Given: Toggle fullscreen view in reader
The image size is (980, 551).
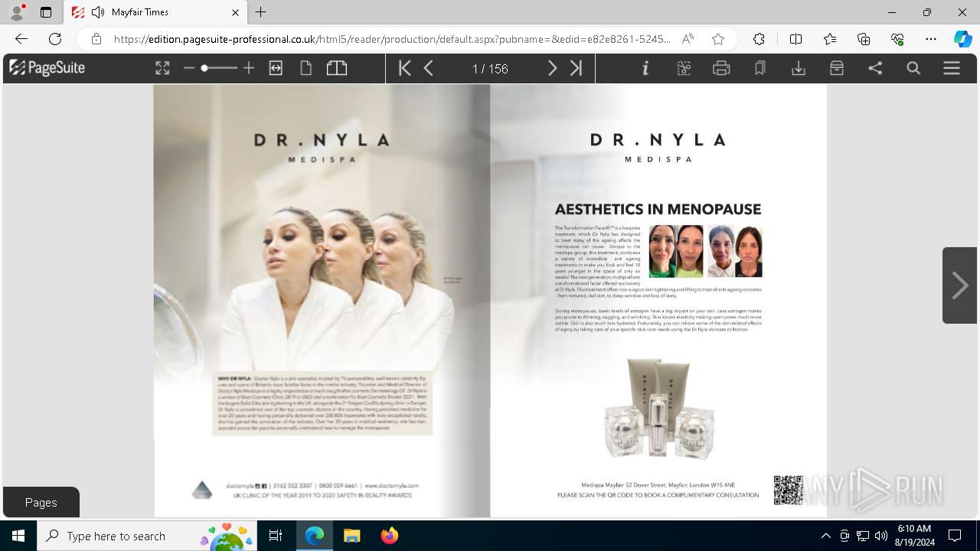Looking at the screenshot, I should pos(162,68).
